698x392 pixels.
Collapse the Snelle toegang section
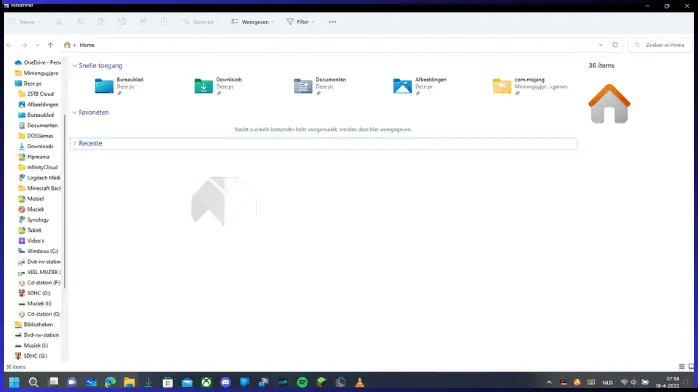[75, 65]
